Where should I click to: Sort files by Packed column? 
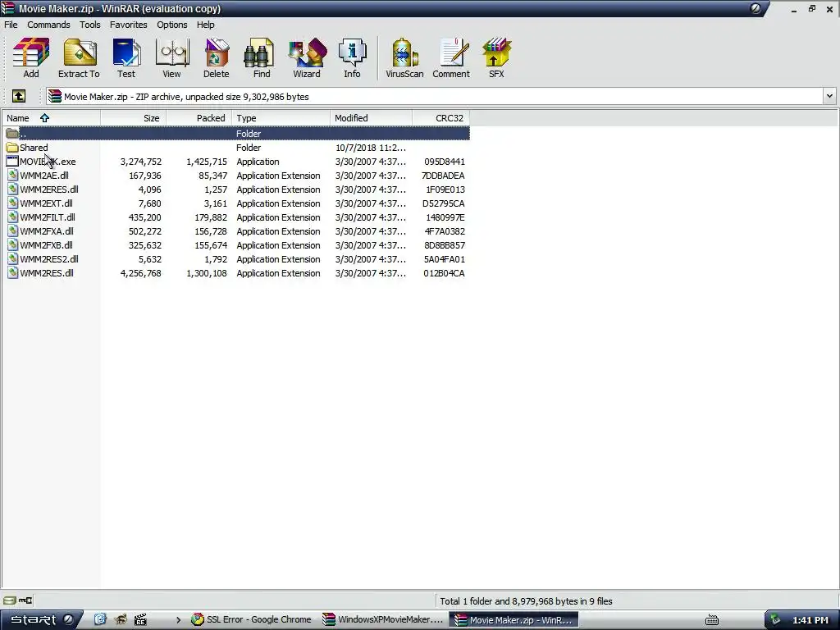point(199,118)
